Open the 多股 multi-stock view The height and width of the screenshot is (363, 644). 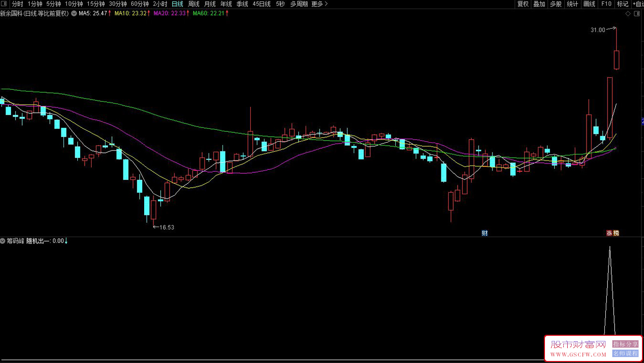tap(556, 4)
